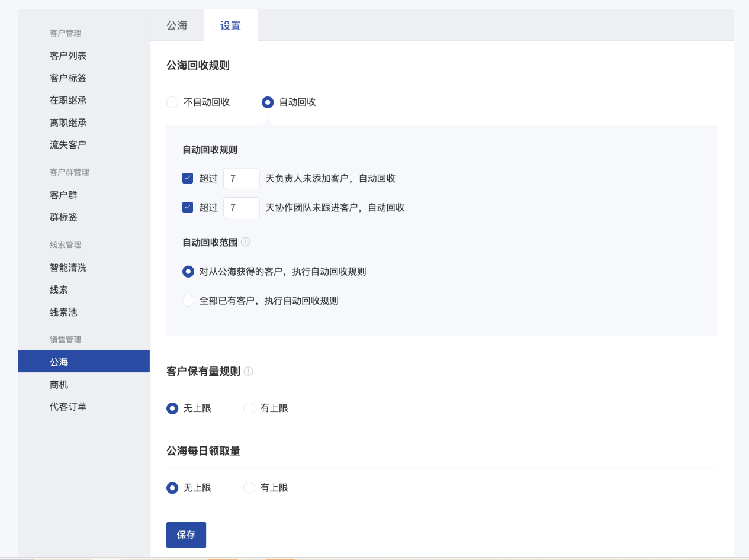Focus the days field for 负责人未添加客户
The image size is (749, 560).
click(242, 178)
